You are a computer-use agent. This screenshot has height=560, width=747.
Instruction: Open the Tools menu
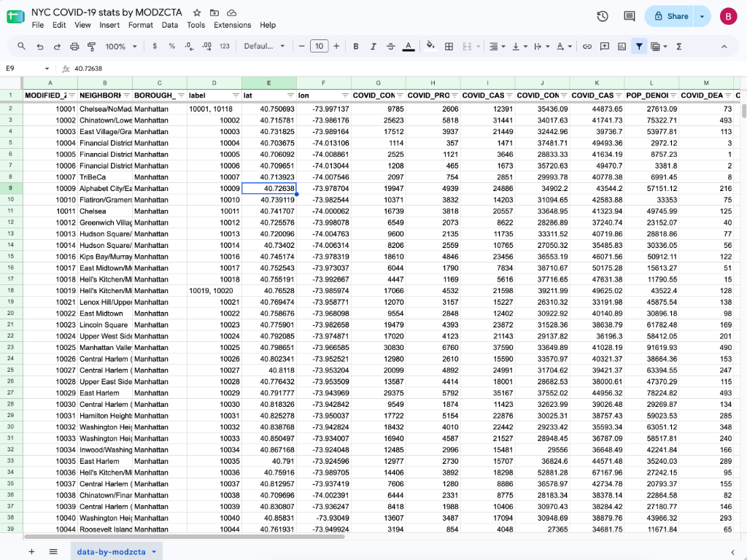pyautogui.click(x=196, y=25)
